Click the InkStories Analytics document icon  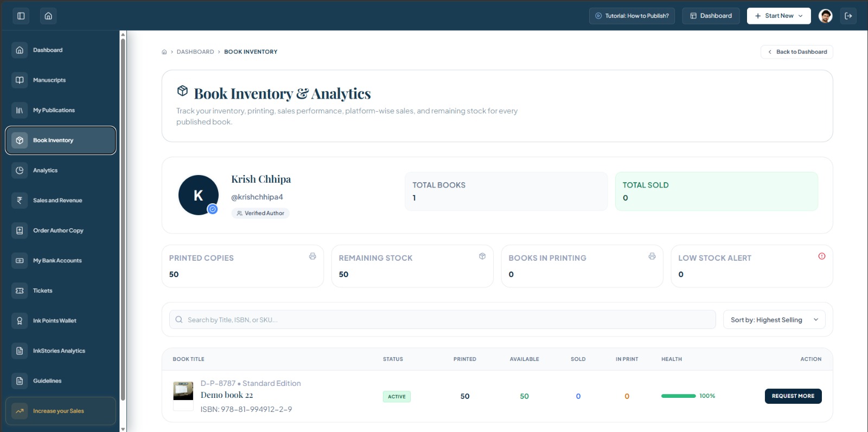point(20,351)
